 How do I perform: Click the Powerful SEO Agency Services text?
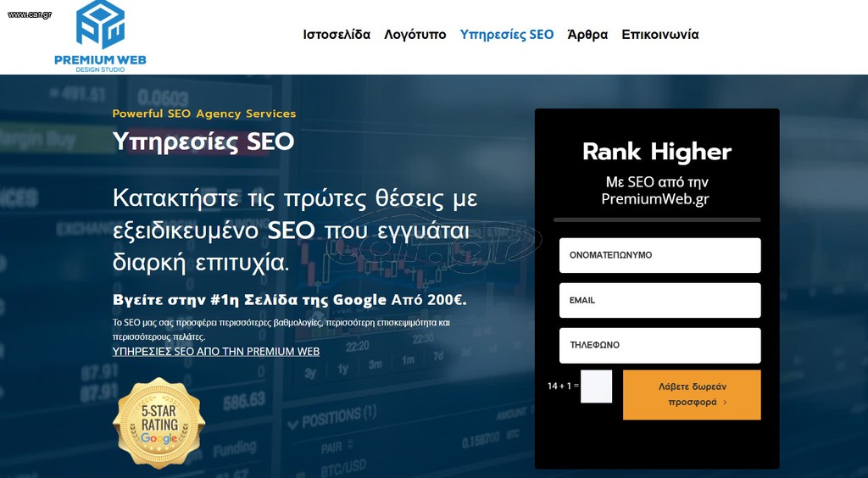click(204, 114)
